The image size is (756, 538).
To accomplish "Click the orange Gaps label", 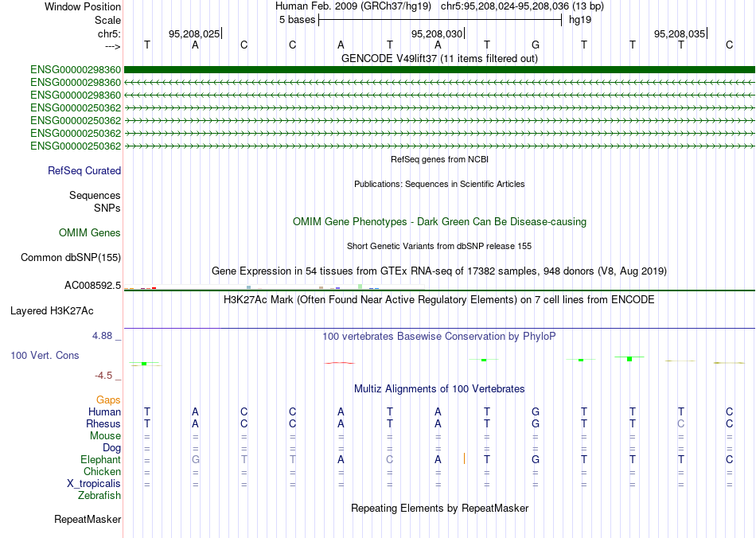I will click(x=108, y=400).
